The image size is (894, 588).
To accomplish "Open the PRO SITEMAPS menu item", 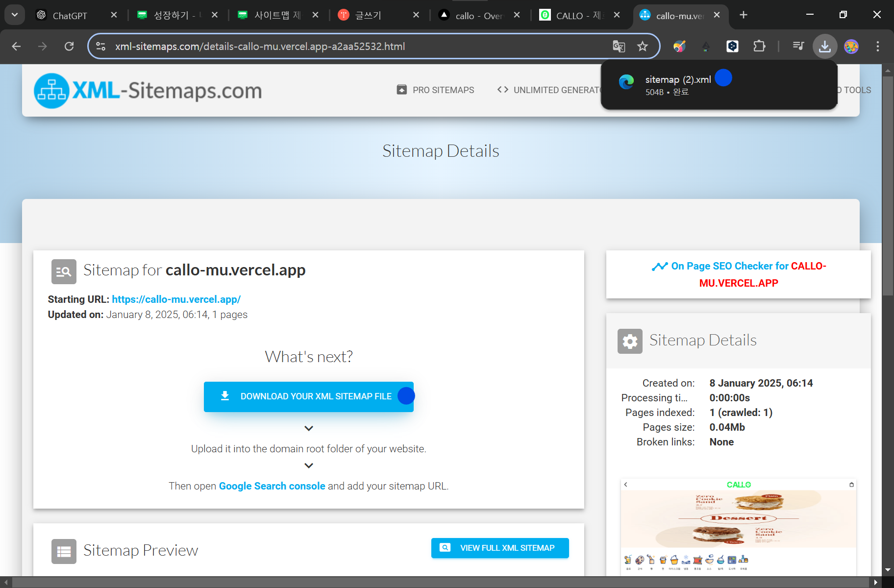I will pos(435,90).
